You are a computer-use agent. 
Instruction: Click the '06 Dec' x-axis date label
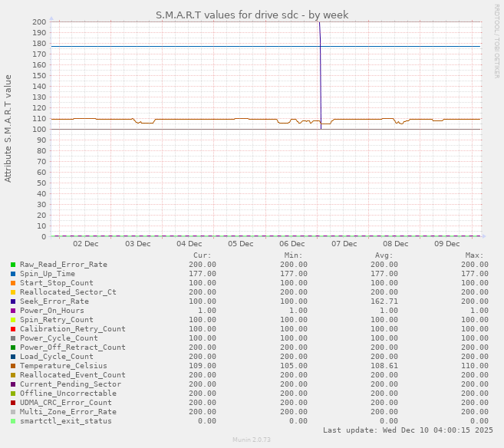(292, 244)
